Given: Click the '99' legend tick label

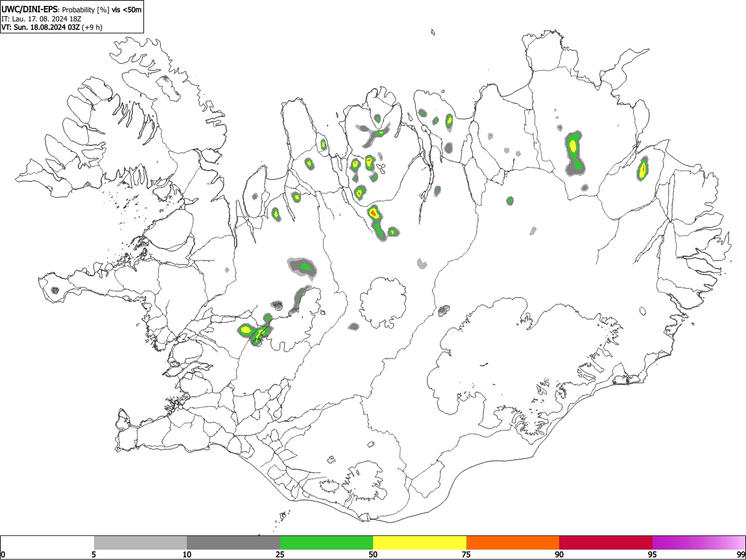Looking at the screenshot, I should [x=741, y=554].
